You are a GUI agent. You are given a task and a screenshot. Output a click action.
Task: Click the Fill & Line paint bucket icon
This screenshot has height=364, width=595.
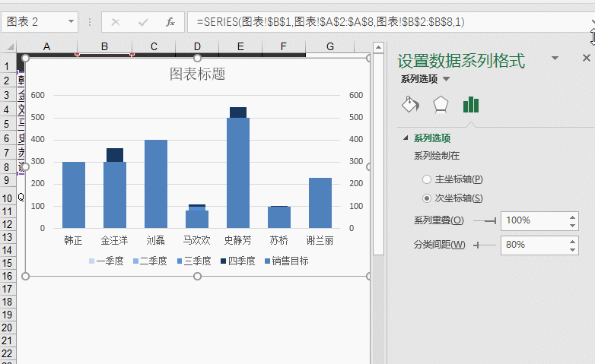pyautogui.click(x=409, y=104)
